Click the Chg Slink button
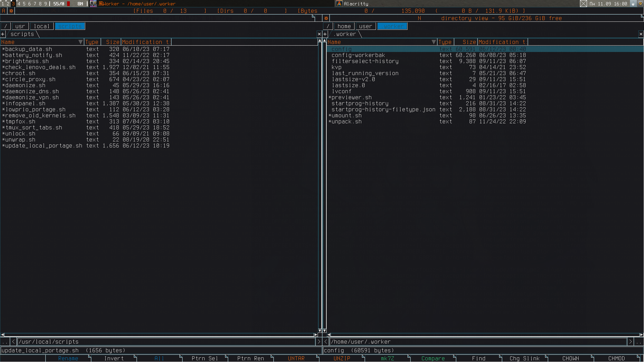Screen dimensions: 644x362 [x=525, y=358]
